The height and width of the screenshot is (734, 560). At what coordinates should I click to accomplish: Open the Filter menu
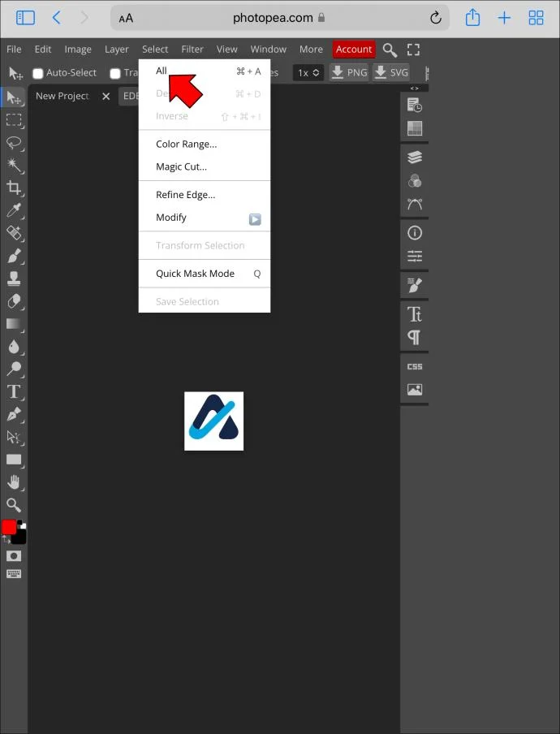pos(192,50)
